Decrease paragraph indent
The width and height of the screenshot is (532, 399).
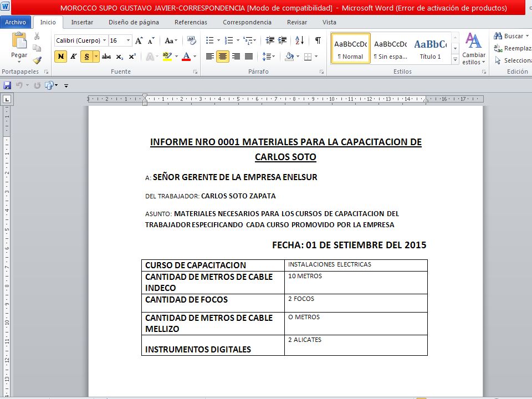270,40
